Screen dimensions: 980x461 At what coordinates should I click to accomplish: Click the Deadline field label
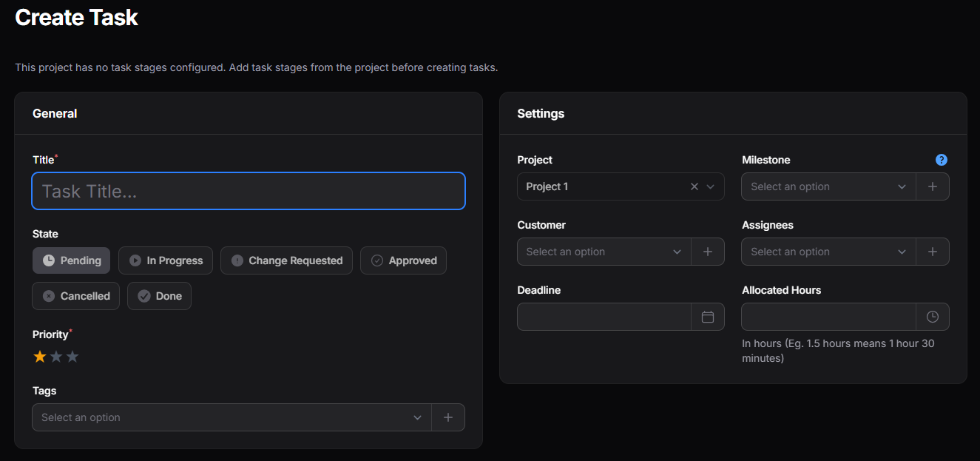coord(538,290)
